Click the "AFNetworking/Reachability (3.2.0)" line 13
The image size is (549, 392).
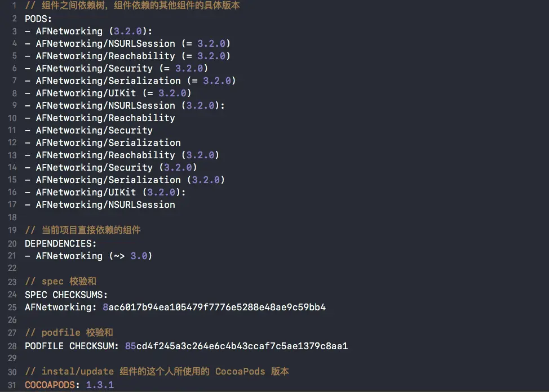click(x=122, y=155)
